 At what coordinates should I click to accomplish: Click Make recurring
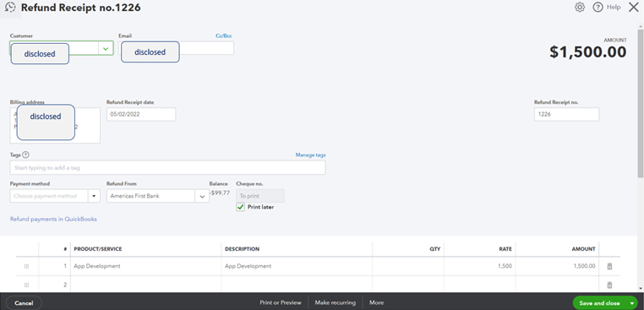(336, 302)
